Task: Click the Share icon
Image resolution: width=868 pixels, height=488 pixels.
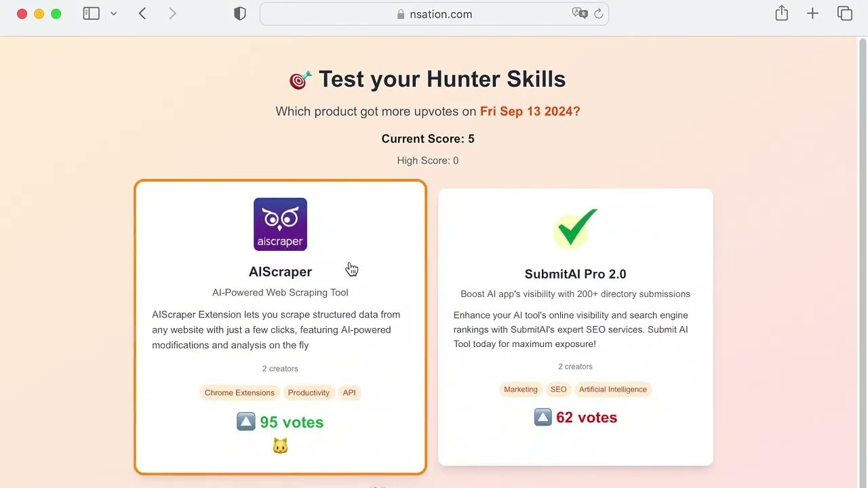Action: click(781, 13)
